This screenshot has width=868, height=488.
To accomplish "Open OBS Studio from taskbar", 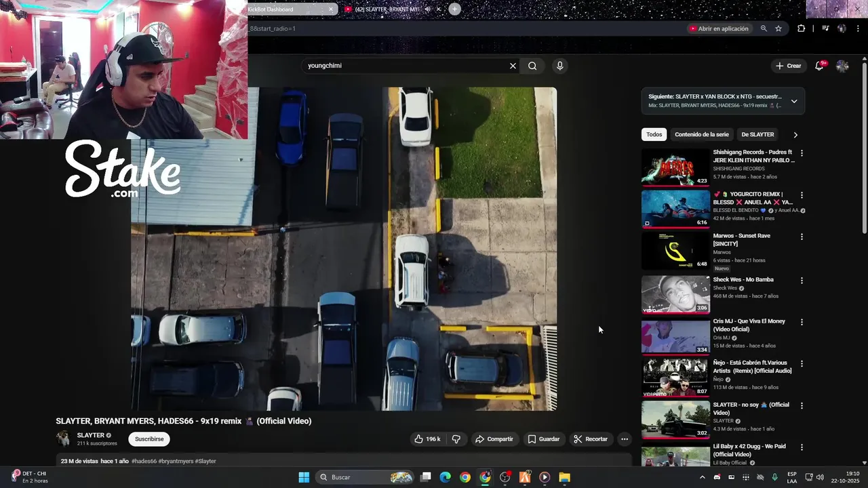I will point(505,477).
